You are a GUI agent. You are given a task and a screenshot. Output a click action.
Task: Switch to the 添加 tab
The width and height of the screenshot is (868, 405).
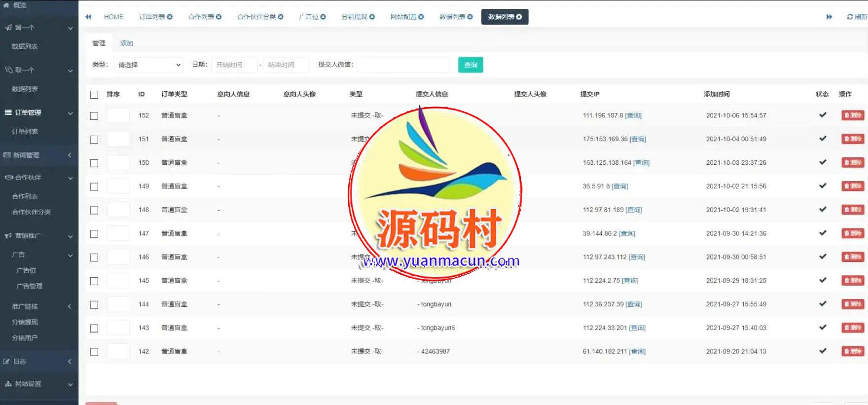[x=127, y=43]
